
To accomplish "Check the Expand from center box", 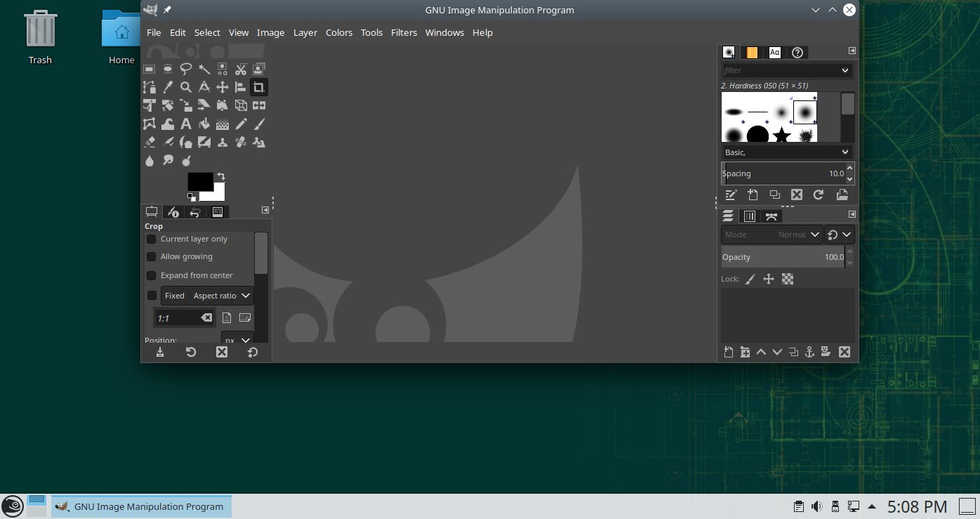I will 152,275.
